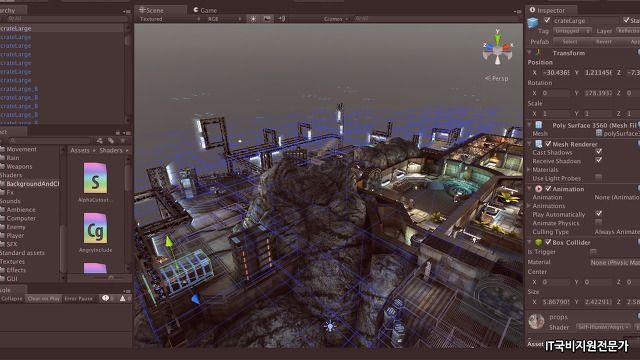This screenshot has height=360, width=640.
Task: Click the Prefab Revert button
Action: [604, 42]
